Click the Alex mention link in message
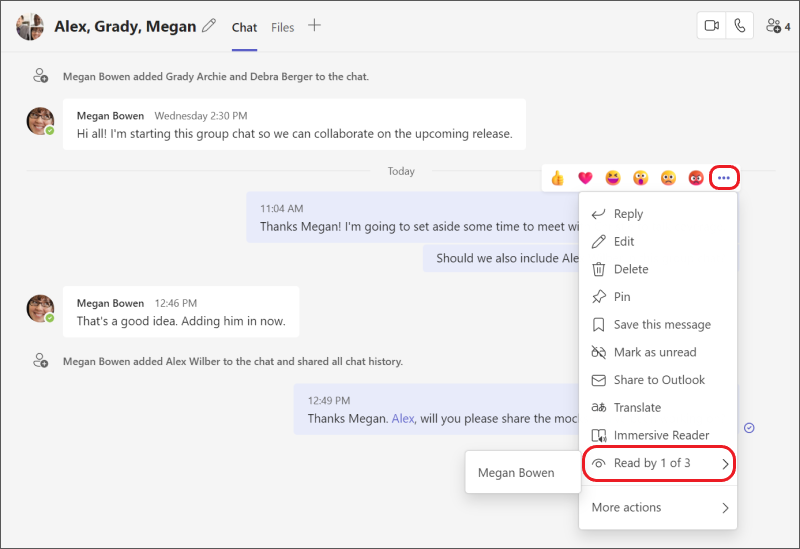The height and width of the screenshot is (549, 800). (x=402, y=419)
